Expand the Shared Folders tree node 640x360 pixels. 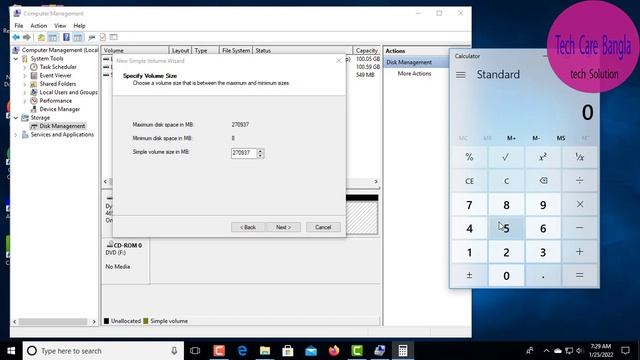click(x=24, y=84)
